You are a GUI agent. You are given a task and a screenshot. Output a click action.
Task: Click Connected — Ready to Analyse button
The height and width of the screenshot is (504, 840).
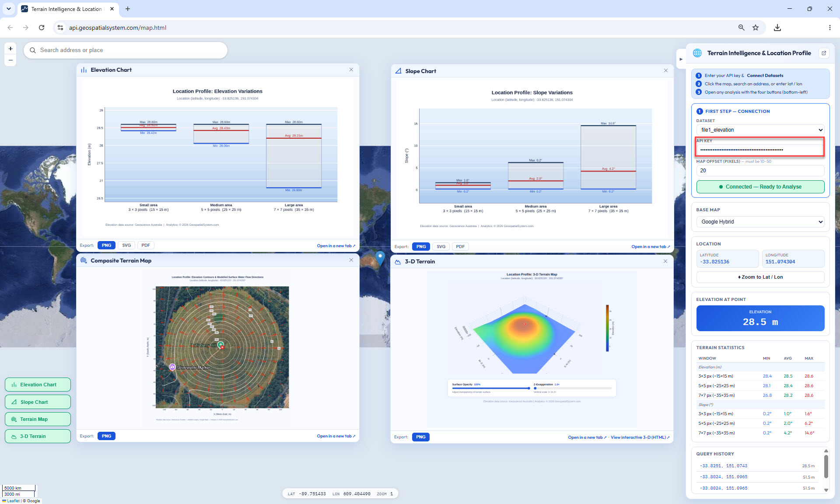[760, 187]
